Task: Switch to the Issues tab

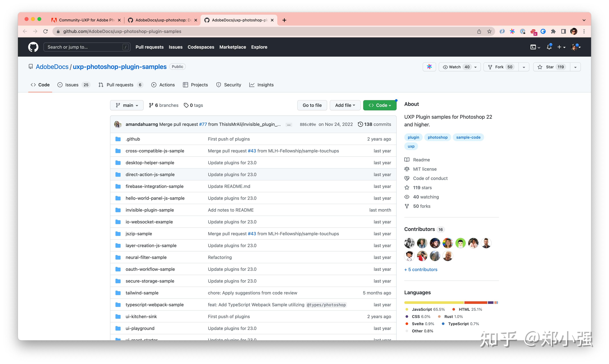Action: point(72,85)
